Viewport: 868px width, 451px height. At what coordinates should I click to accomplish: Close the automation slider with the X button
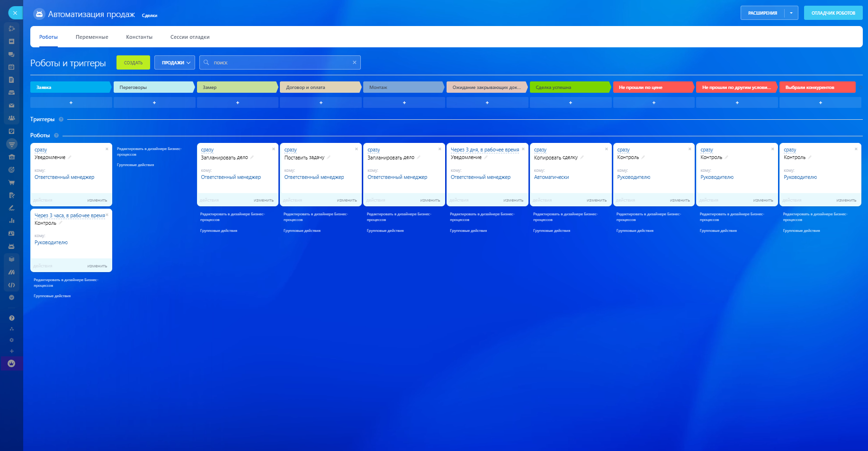15,13
